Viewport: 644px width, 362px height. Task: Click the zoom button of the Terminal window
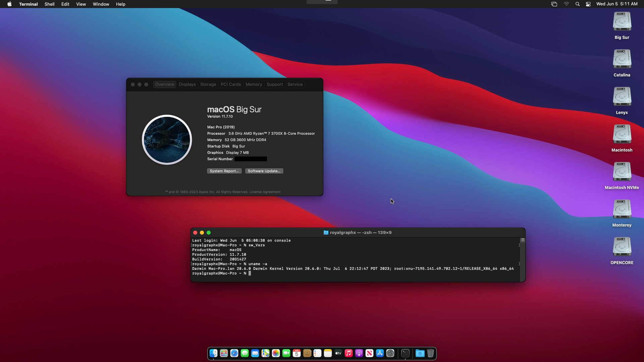[x=209, y=233]
